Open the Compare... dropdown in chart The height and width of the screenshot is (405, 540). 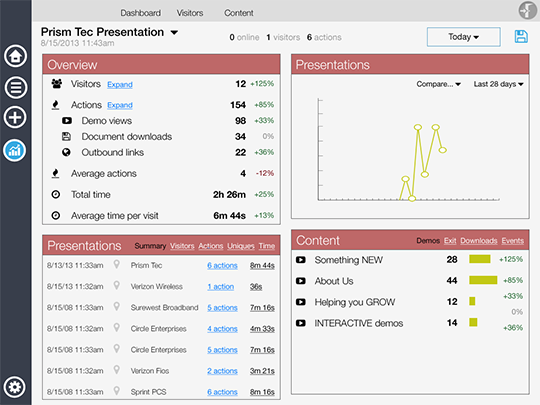(x=438, y=84)
